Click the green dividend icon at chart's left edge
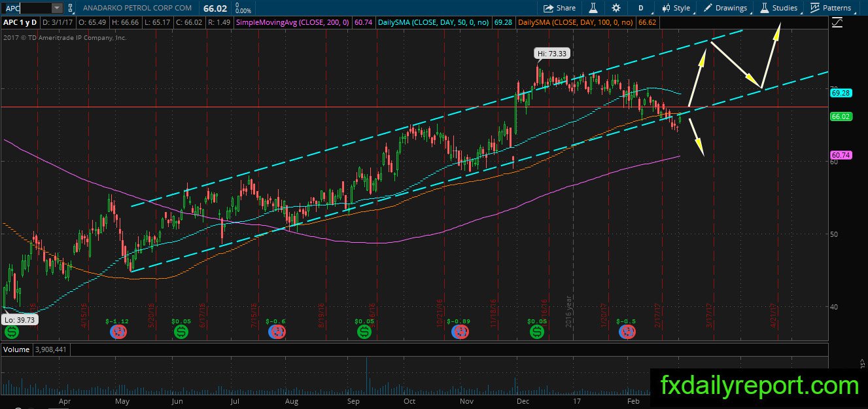The image size is (868, 409). click(12, 332)
